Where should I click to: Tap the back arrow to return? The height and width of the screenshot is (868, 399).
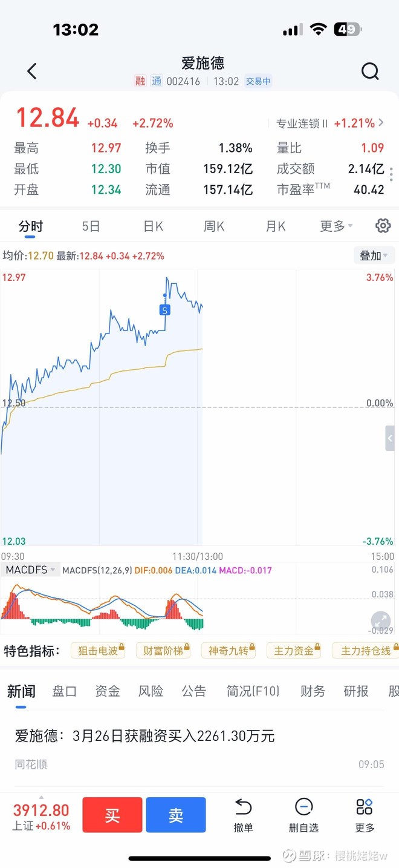31,71
